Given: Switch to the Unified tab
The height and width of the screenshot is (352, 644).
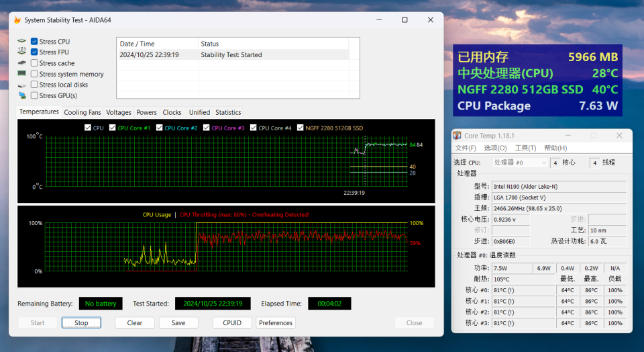Looking at the screenshot, I should point(200,112).
